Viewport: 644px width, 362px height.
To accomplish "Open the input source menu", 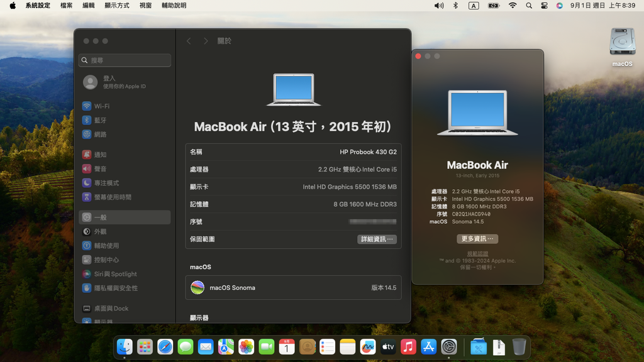I will coord(474,5).
